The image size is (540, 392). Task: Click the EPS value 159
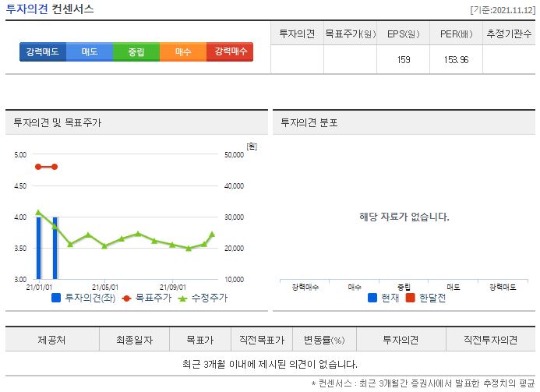[404, 60]
